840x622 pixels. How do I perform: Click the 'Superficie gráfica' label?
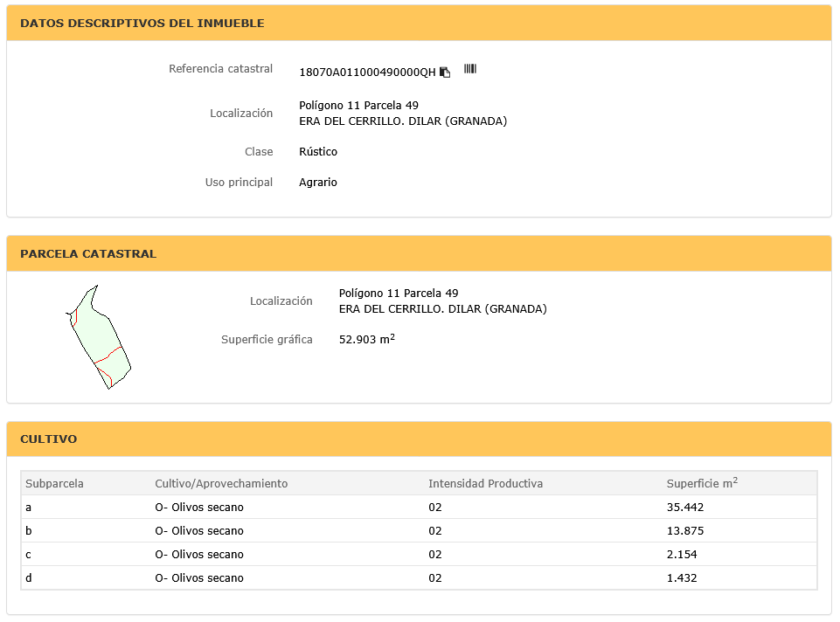click(267, 339)
